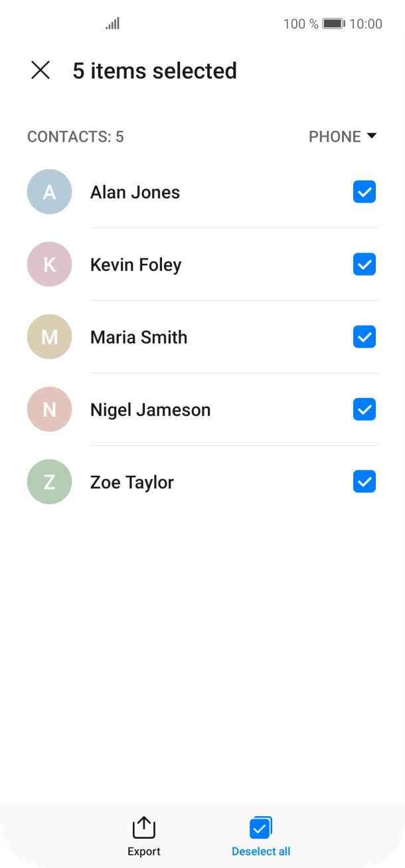This screenshot has height=868, width=405.
Task: Tap Maria Smith avatar circle
Action: pyautogui.click(x=49, y=337)
